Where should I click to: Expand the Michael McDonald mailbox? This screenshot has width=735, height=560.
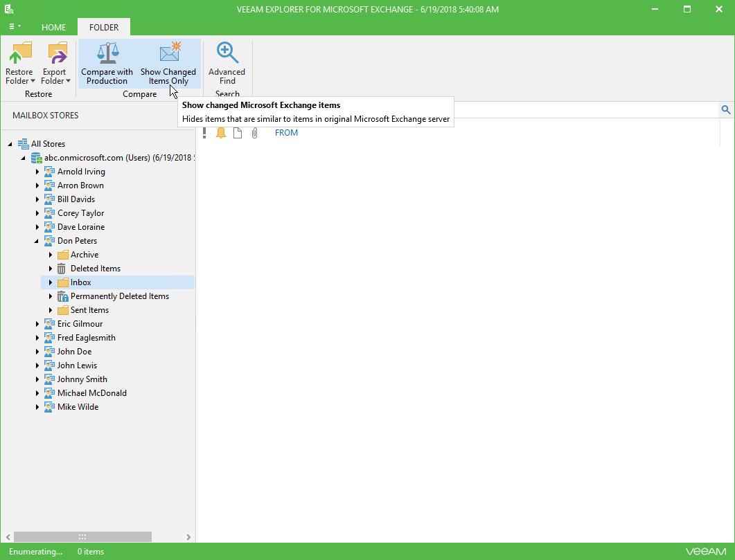(37, 393)
